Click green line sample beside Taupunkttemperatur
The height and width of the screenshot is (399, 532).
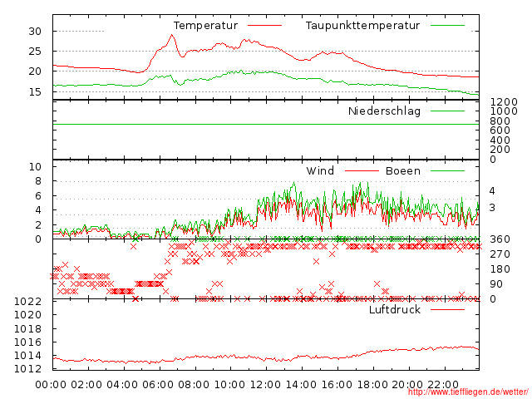point(447,26)
